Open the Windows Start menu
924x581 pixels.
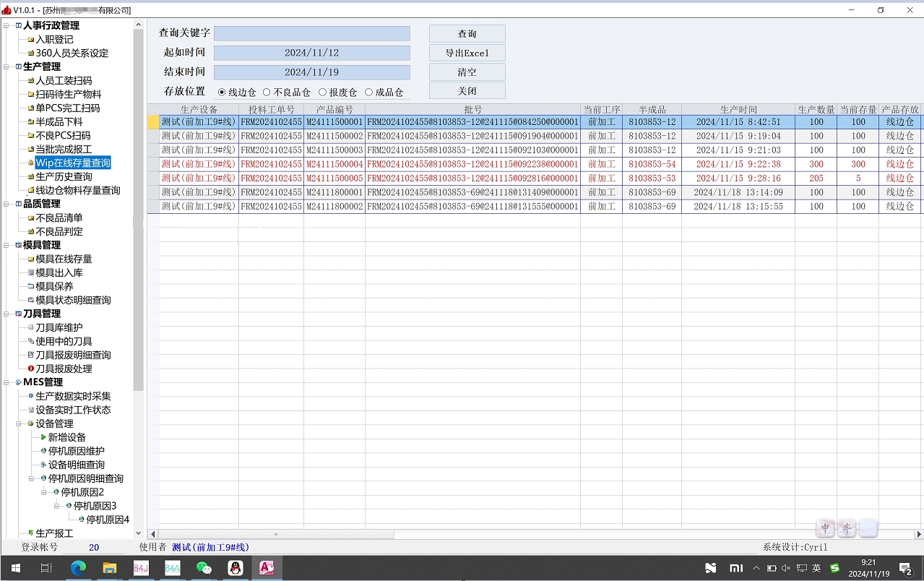tap(15, 568)
